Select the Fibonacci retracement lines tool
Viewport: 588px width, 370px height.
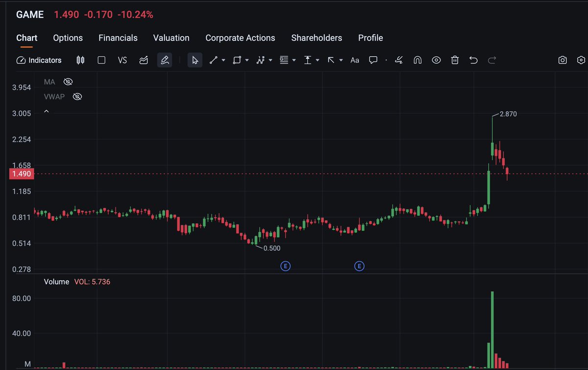(x=284, y=60)
